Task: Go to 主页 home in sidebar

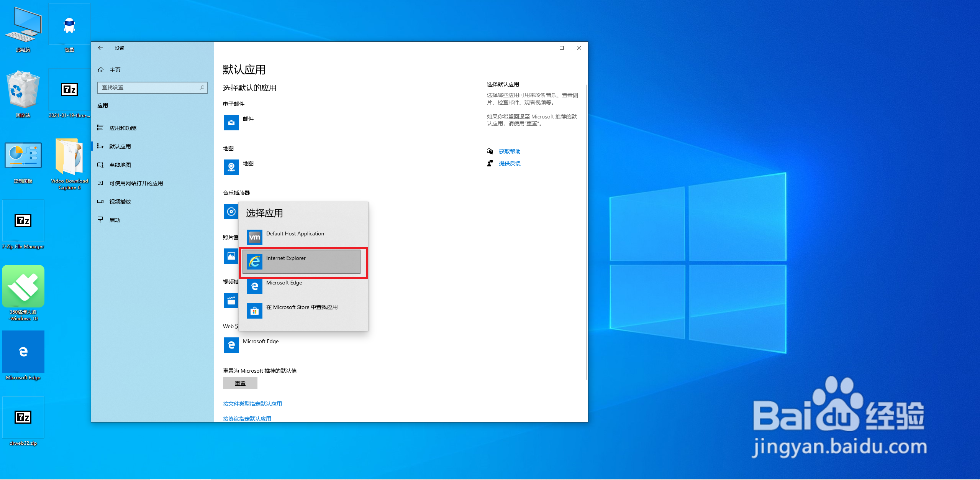Action: [115, 70]
